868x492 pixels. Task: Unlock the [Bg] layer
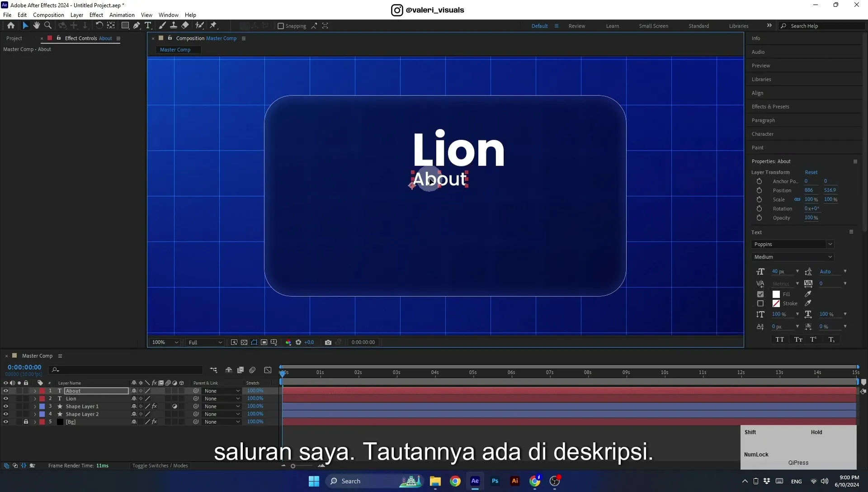[26, 422]
